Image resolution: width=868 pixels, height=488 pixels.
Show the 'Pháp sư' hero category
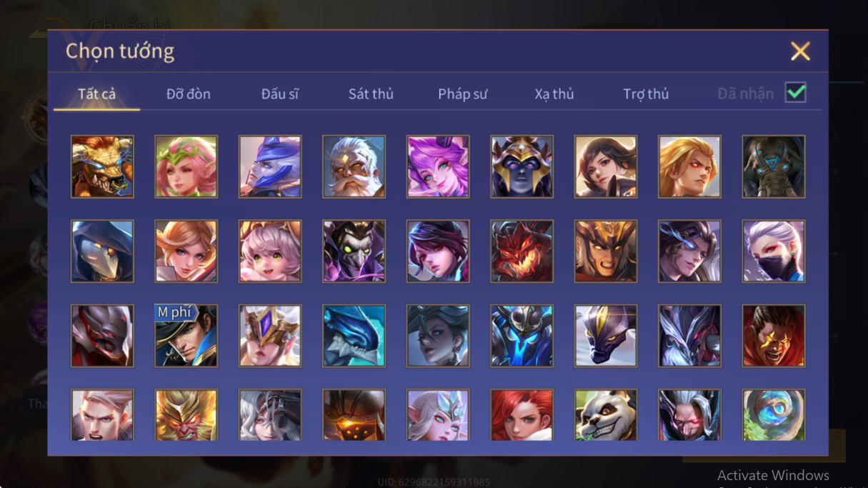[463, 94]
